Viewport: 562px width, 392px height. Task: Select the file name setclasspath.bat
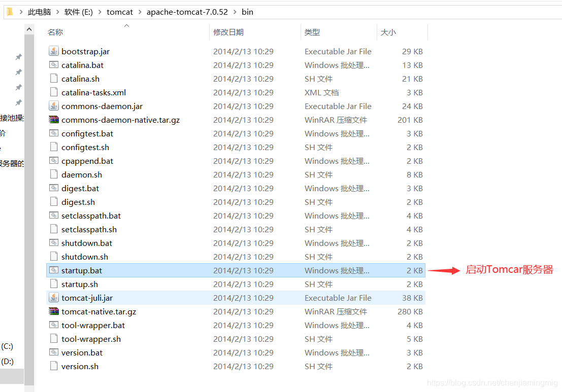click(91, 216)
